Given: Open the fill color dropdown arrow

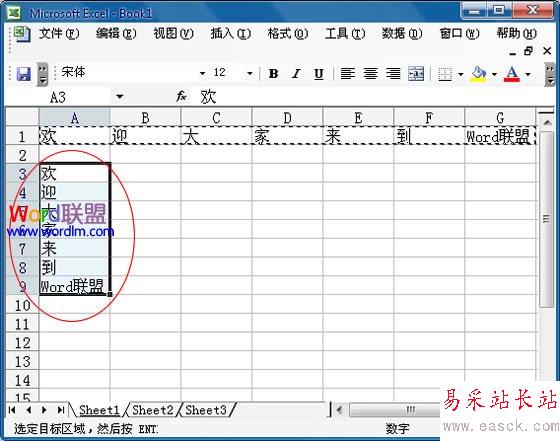Looking at the screenshot, I should point(494,74).
